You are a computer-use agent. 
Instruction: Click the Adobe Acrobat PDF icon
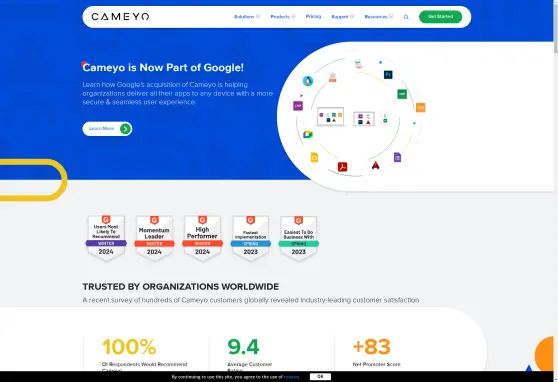342,167
